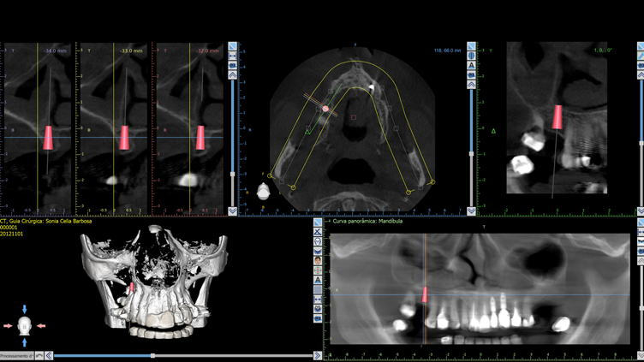Image resolution: width=644 pixels, height=362 pixels.
Task: Rotate 3D model using top blue arrow
Action: 25,309
